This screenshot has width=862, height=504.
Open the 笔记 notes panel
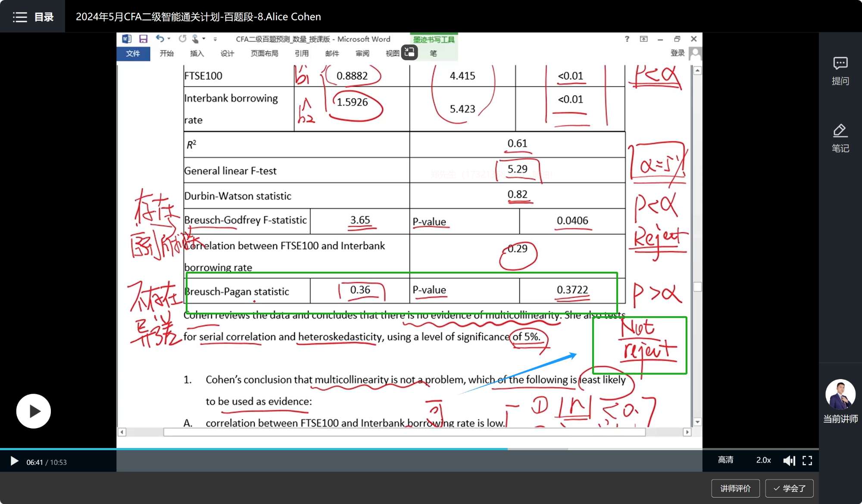tap(840, 131)
